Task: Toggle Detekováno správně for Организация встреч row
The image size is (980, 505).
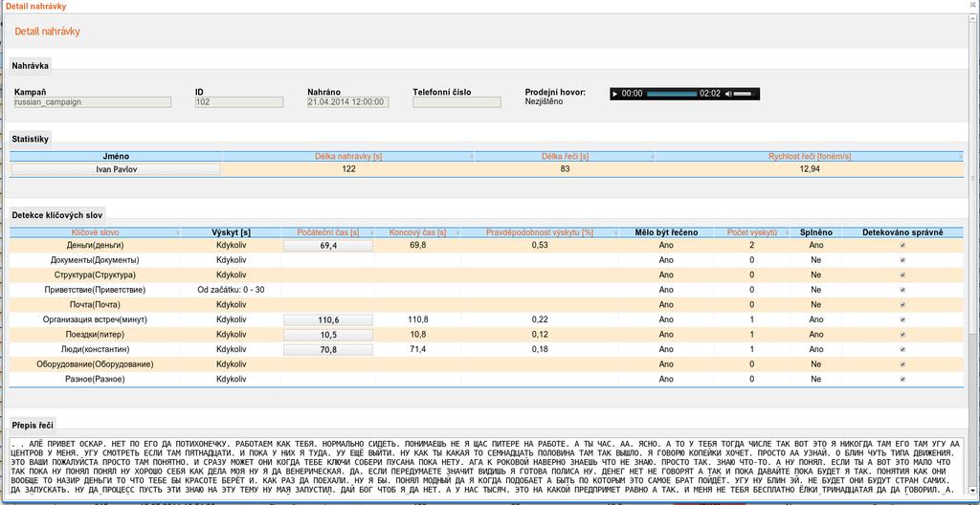Action: click(x=902, y=320)
